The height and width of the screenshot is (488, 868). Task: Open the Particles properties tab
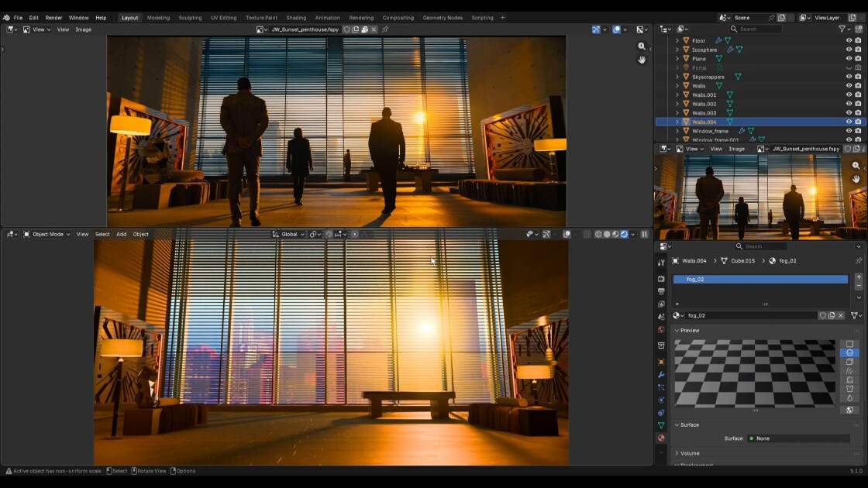661,387
